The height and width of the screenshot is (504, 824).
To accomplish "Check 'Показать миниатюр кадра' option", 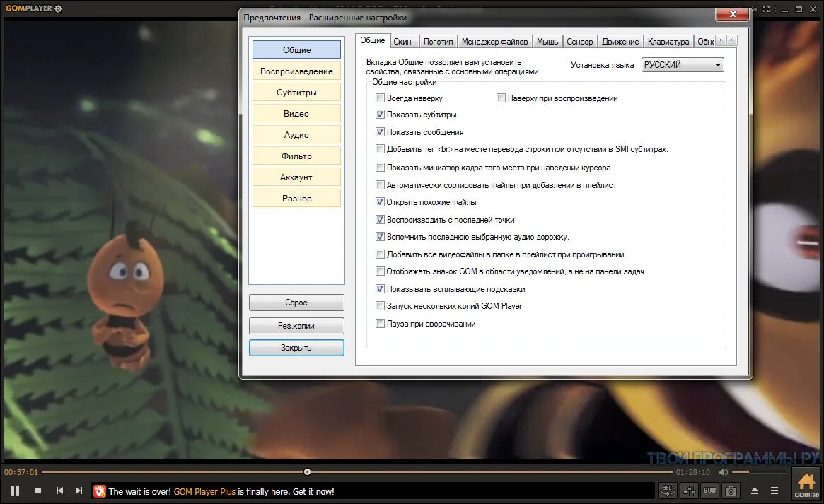I will click(x=380, y=168).
